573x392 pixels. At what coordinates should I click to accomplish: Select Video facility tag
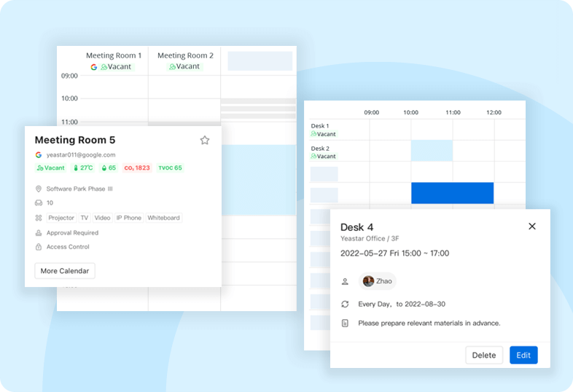coord(102,218)
